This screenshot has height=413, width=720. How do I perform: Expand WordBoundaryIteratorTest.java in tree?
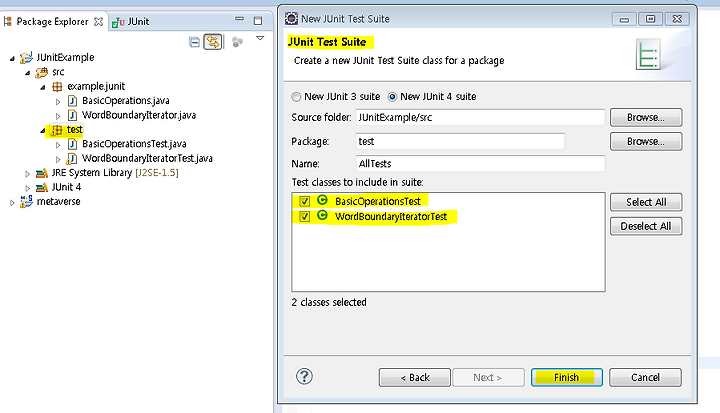(x=58, y=159)
